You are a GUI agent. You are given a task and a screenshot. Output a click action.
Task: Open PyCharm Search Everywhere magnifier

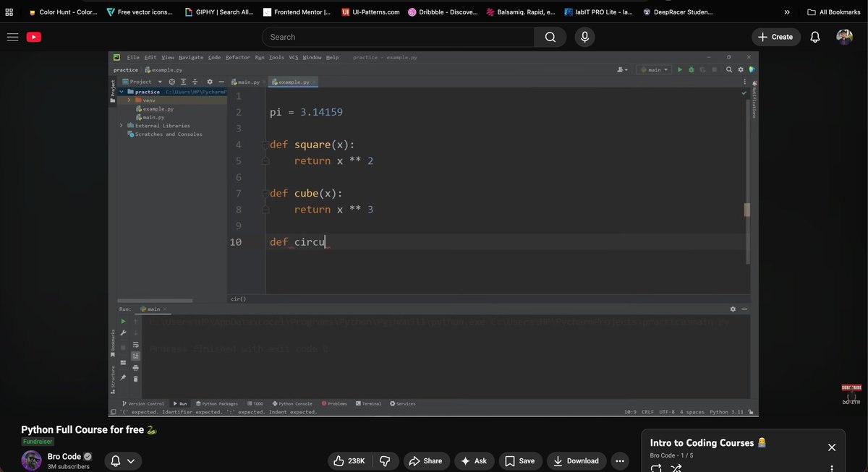[x=729, y=70]
